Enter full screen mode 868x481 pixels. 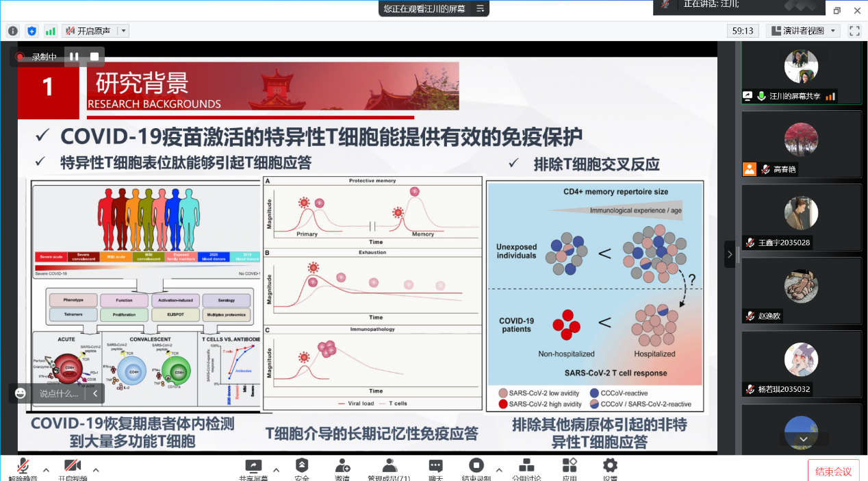854,31
